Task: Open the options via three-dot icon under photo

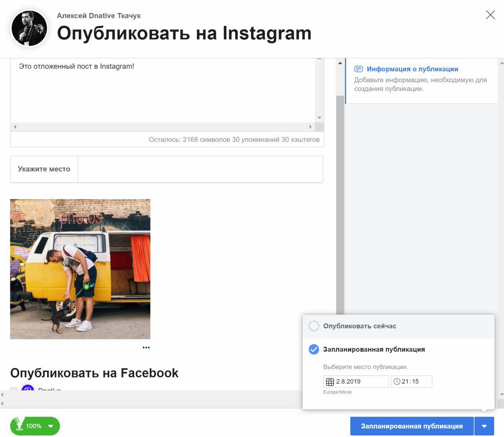Action: pyautogui.click(x=146, y=347)
